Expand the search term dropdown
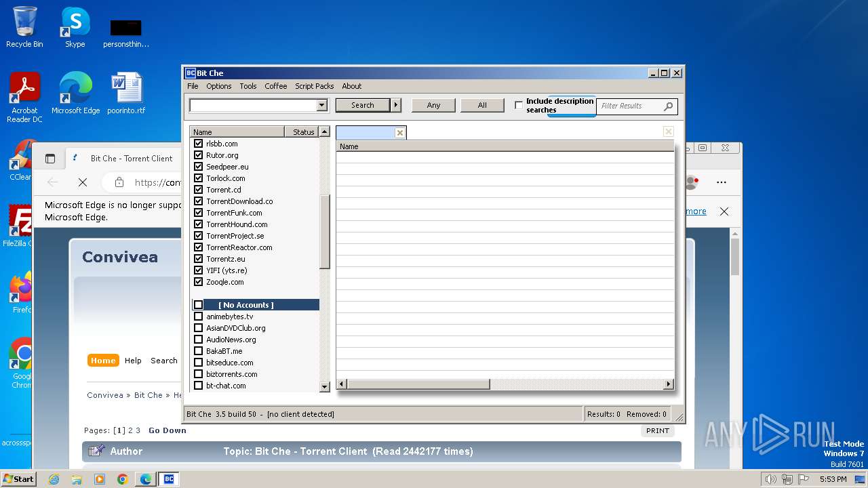The image size is (868, 488). (x=322, y=105)
